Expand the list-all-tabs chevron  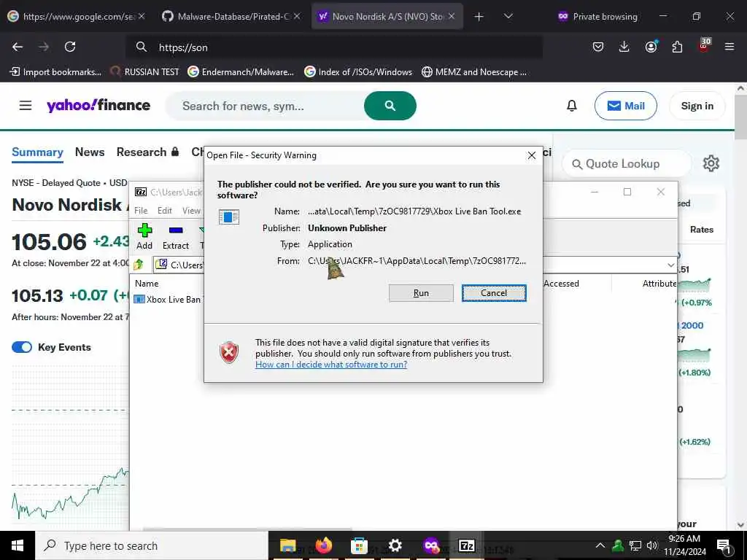(508, 16)
